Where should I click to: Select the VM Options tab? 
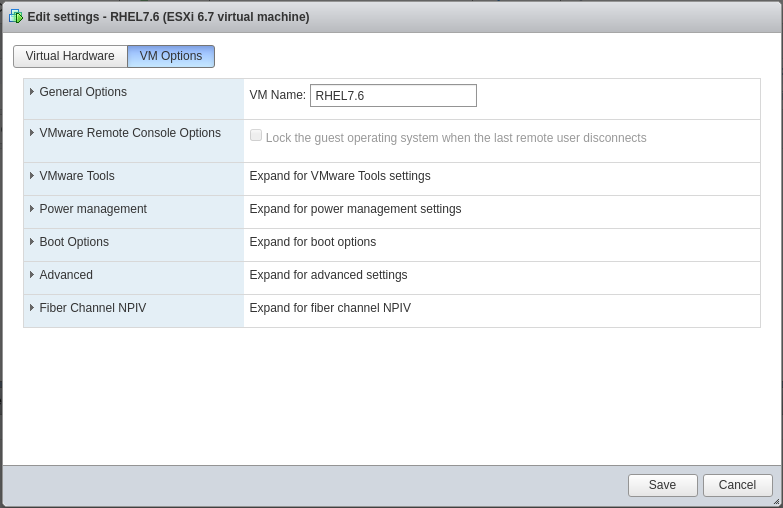pyautogui.click(x=171, y=56)
